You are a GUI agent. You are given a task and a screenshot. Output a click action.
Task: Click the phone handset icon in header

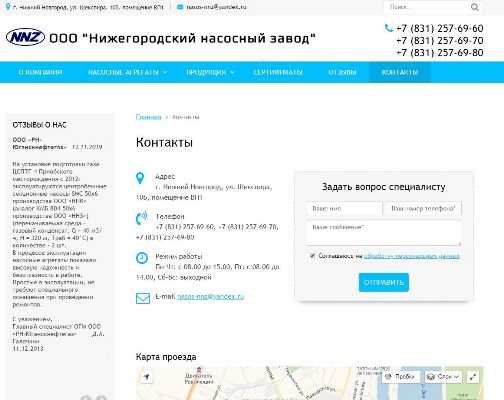pyautogui.click(x=388, y=28)
